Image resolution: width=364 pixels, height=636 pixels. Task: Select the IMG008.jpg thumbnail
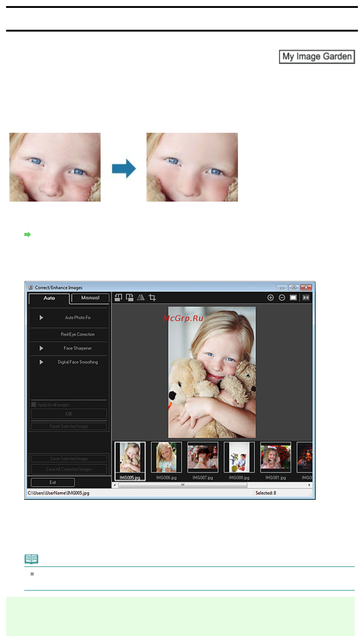point(239,461)
